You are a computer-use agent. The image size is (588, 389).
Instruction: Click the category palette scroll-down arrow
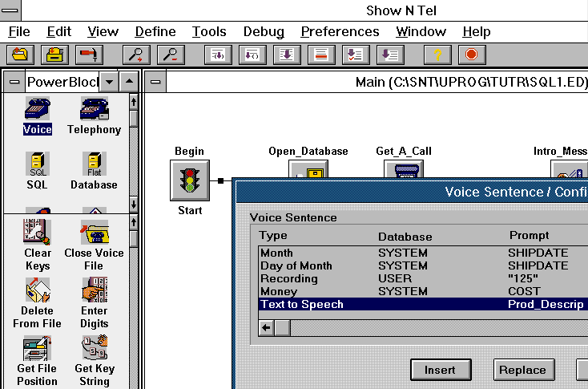point(134,205)
